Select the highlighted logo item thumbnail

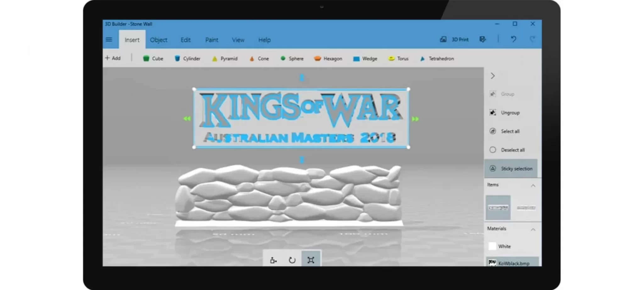pos(498,208)
